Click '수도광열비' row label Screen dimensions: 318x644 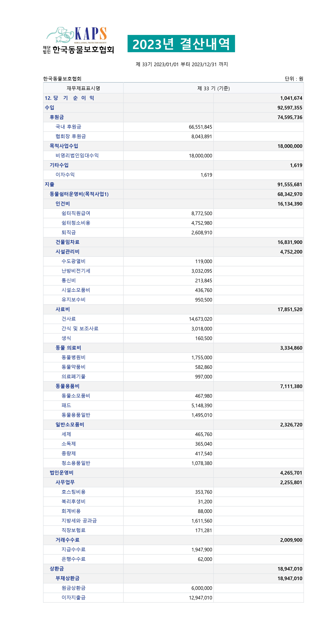[73, 261]
